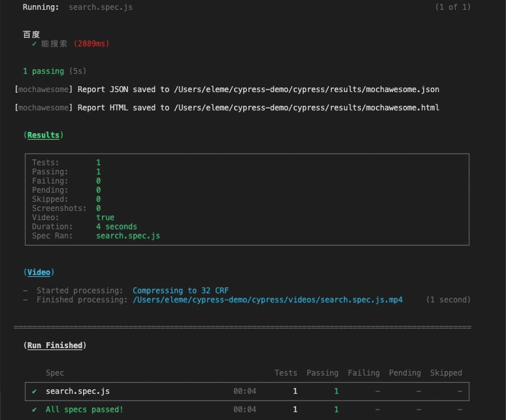506x420 pixels.
Task: Click the checkmark next to All specs passed
Action: 34,410
